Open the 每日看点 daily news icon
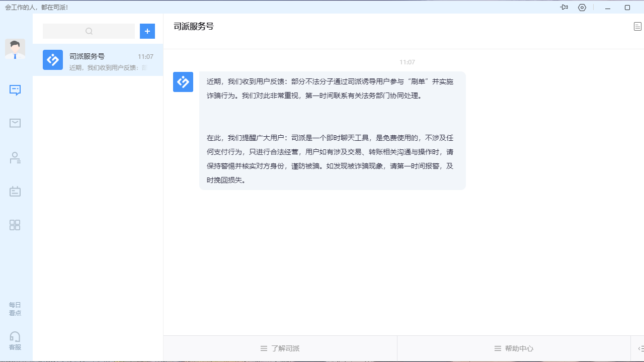The width and height of the screenshot is (644, 362). point(15,308)
